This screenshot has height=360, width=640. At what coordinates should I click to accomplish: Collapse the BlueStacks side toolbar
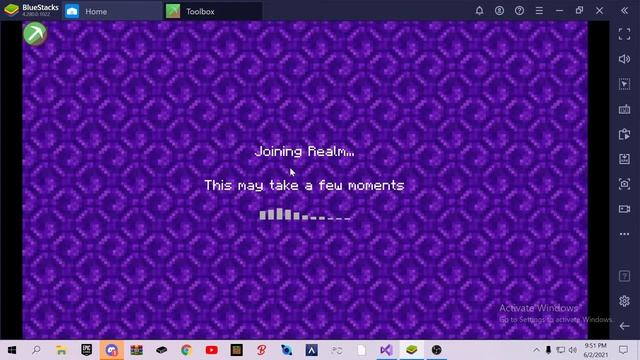pyautogui.click(x=624, y=11)
